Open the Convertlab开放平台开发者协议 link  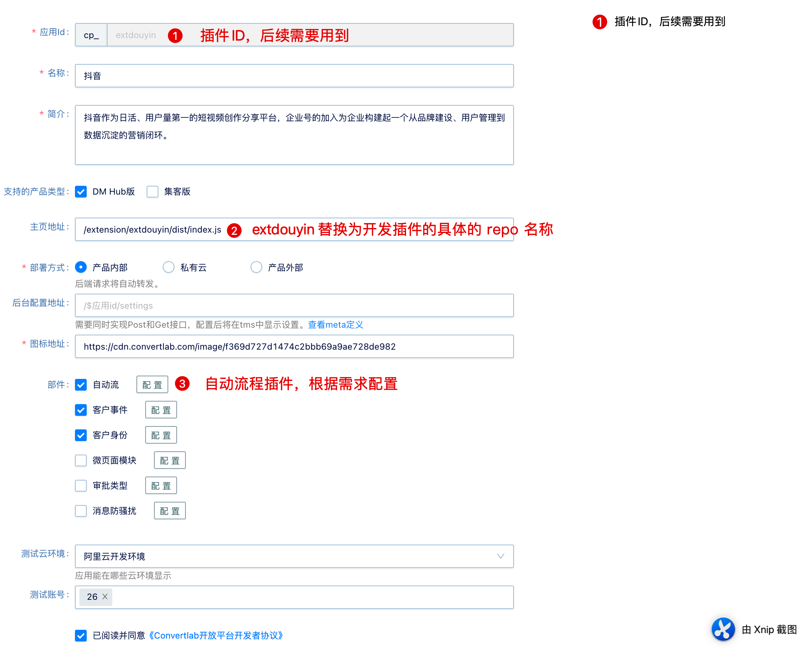(216, 635)
